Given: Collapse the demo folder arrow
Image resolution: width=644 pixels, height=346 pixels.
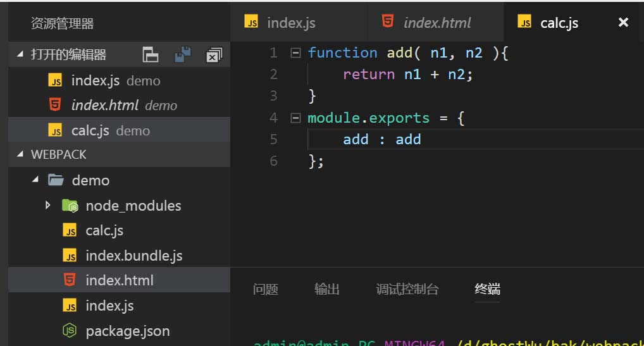Looking at the screenshot, I should (x=35, y=180).
